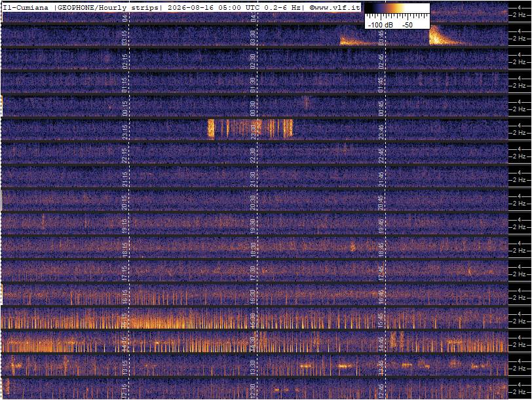Click the 2 Hz axis label on the 23:15 strip
Image resolution: width=532 pixels, height=400 pixels.
click(520, 133)
